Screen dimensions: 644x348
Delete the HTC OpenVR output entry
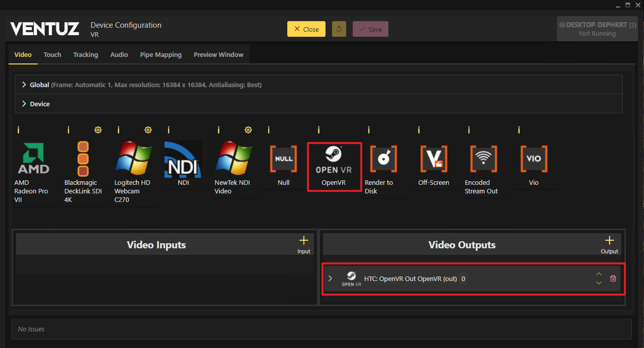pos(613,279)
